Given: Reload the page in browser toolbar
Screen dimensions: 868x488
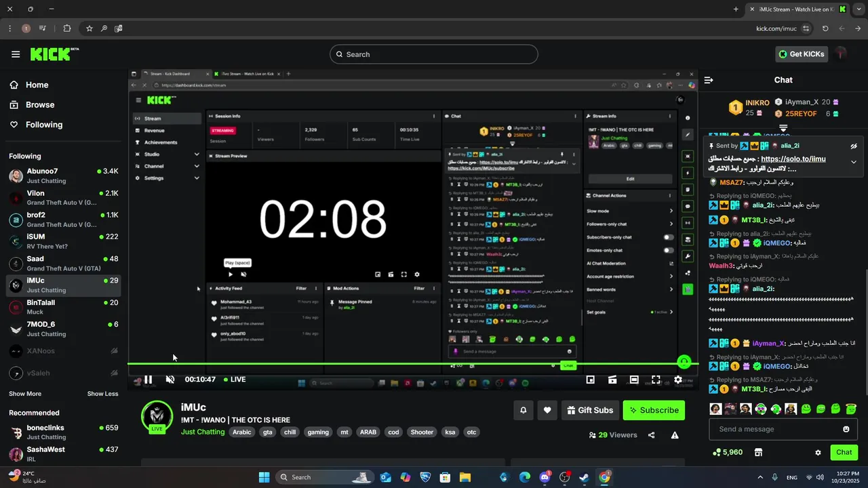Looking at the screenshot, I should click(825, 28).
